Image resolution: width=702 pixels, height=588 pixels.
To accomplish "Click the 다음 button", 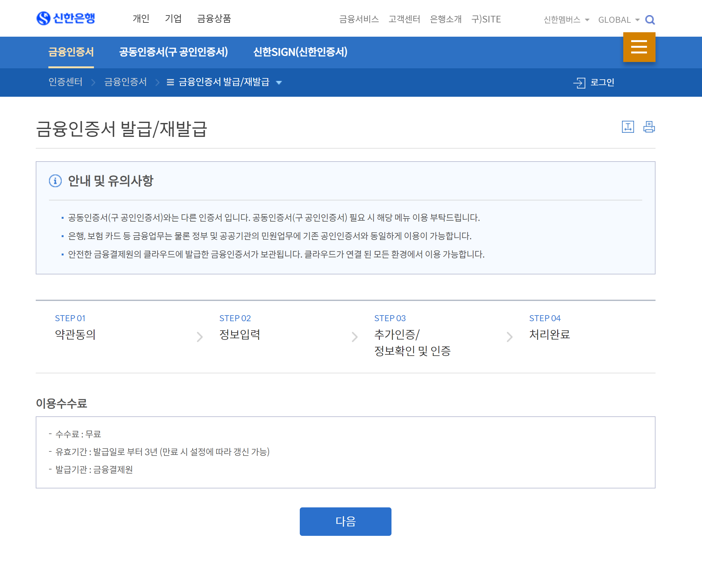I will click(x=345, y=521).
